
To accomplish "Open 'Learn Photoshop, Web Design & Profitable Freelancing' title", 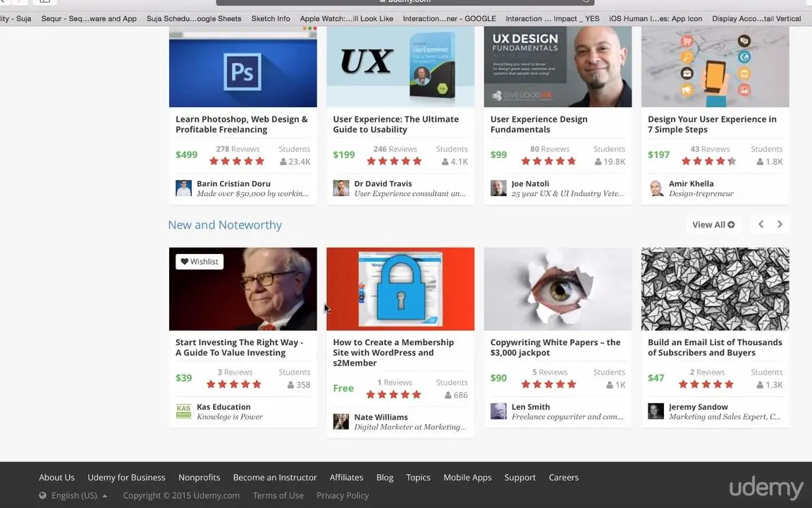I will (242, 124).
